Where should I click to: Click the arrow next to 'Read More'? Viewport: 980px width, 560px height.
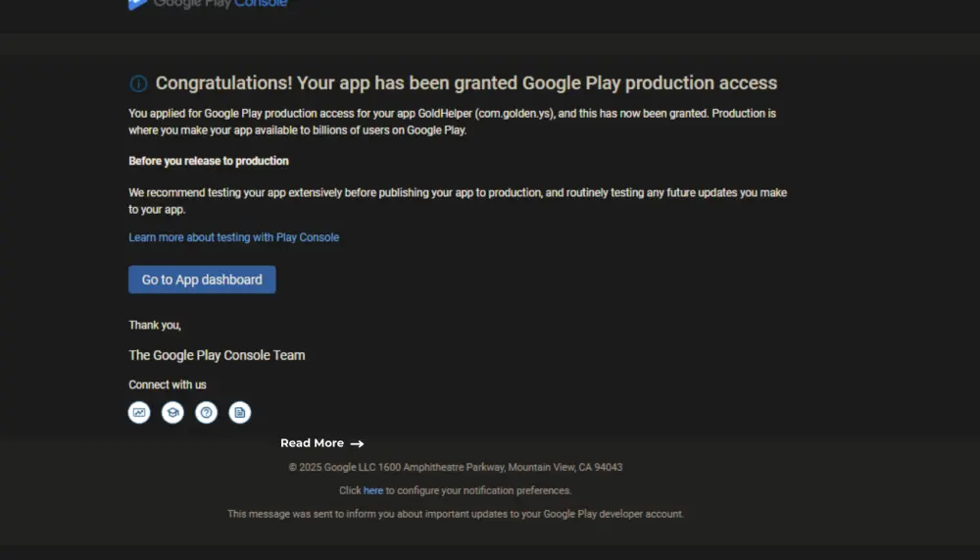(357, 443)
